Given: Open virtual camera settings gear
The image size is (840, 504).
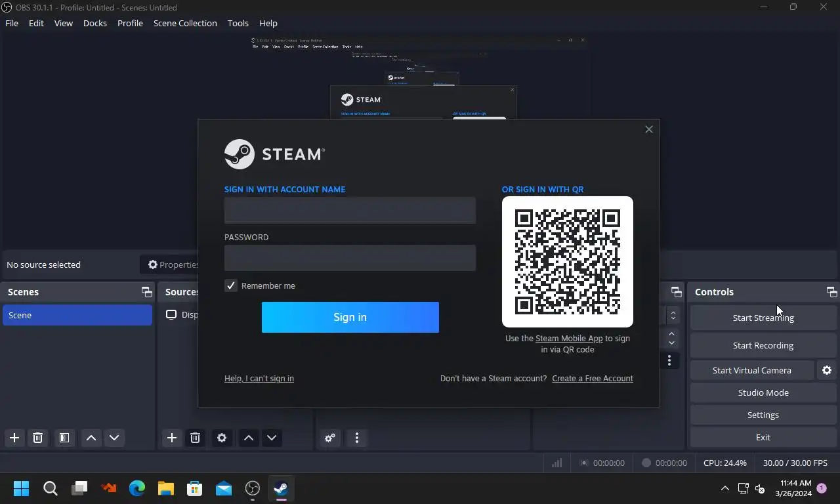Looking at the screenshot, I should [827, 370].
